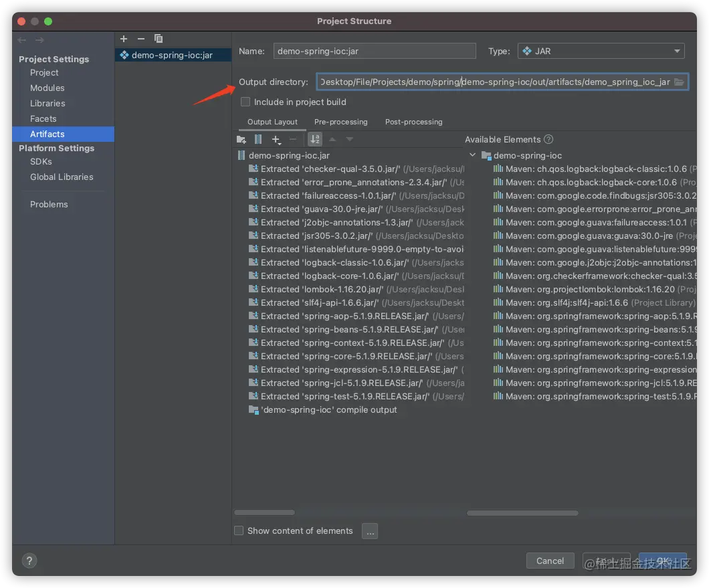The image size is (709, 588).
Task: Select Extracted 'jsr305-3.0.2.jar/' entry
Action: 357,235
